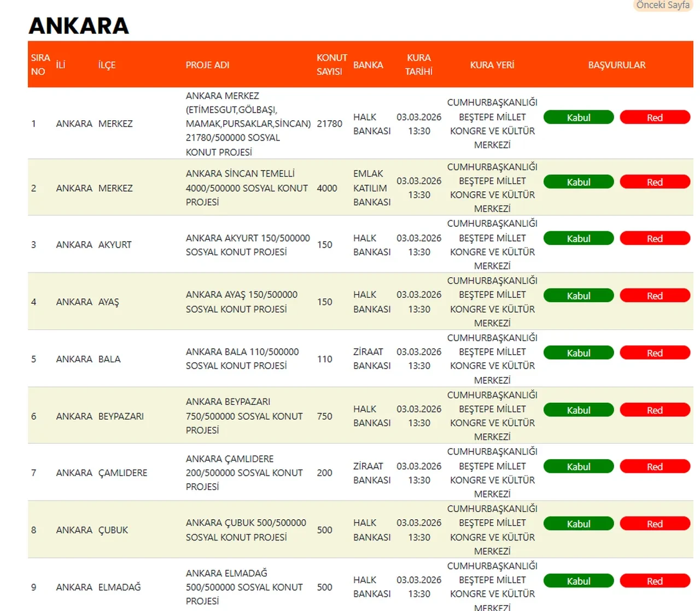Click Kabul for the Elmadağ project
The image size is (700, 611).
pyautogui.click(x=578, y=581)
